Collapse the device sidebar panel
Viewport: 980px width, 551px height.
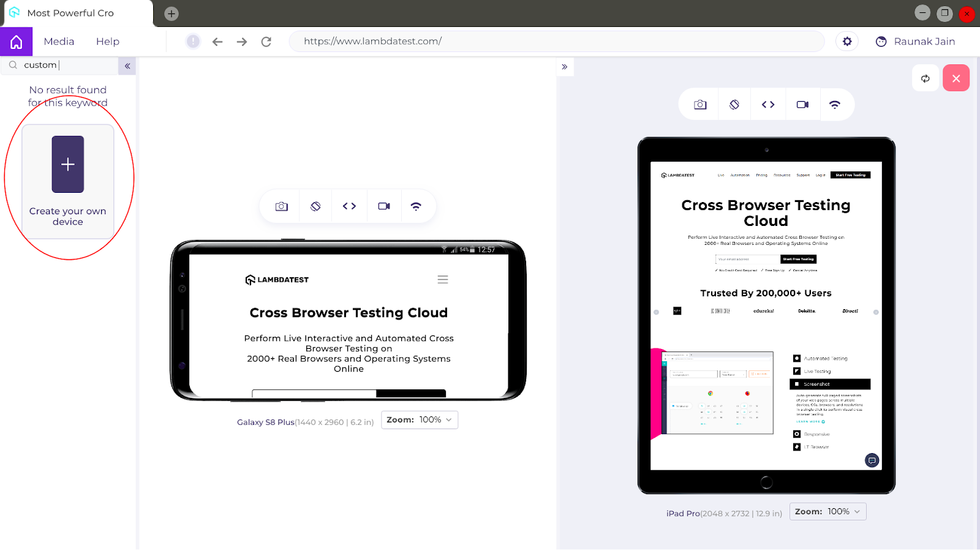click(127, 66)
